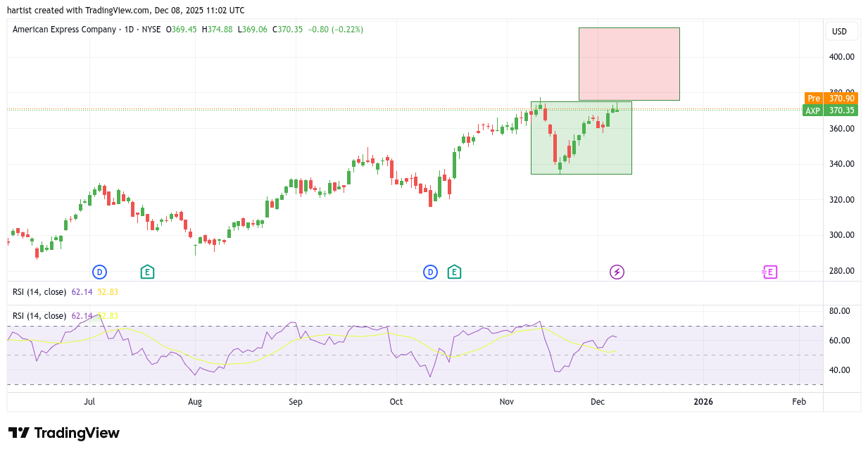The image size is (868, 454).
Task: Click the 2026 label on time axis
Action: click(x=703, y=402)
